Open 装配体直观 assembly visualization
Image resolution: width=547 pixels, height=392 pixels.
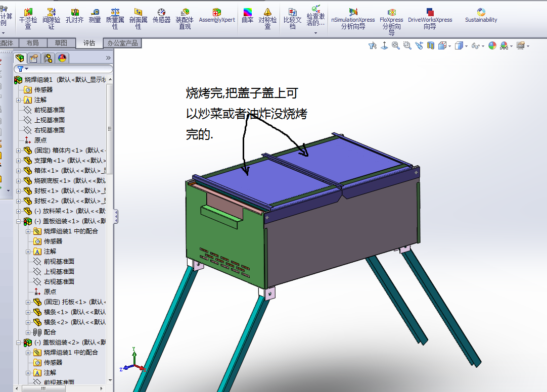(x=185, y=19)
